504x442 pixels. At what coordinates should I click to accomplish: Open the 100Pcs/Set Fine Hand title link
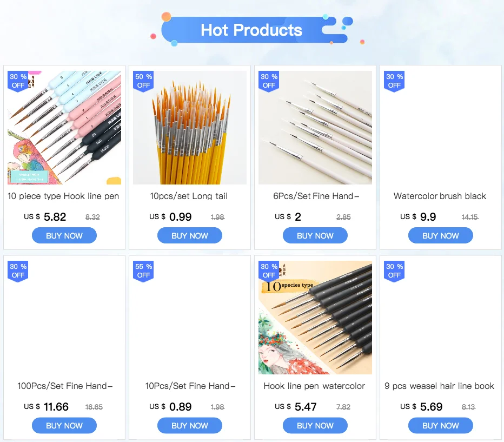tap(64, 386)
